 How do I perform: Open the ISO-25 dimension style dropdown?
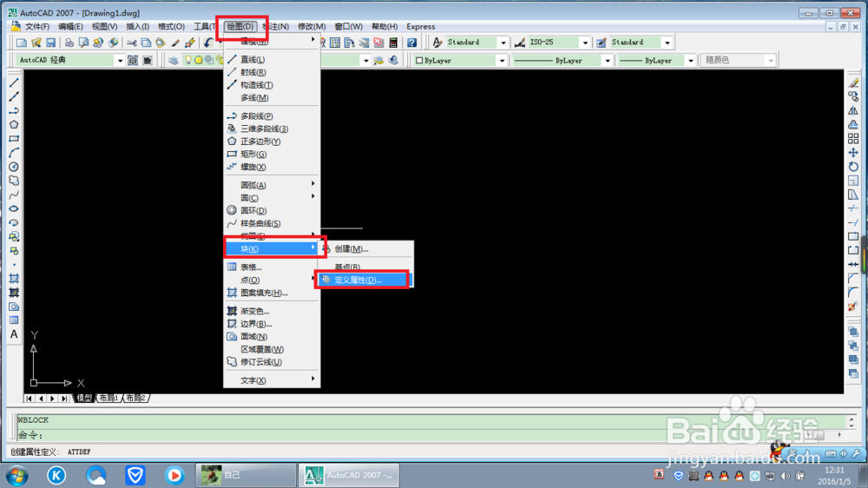(x=584, y=43)
